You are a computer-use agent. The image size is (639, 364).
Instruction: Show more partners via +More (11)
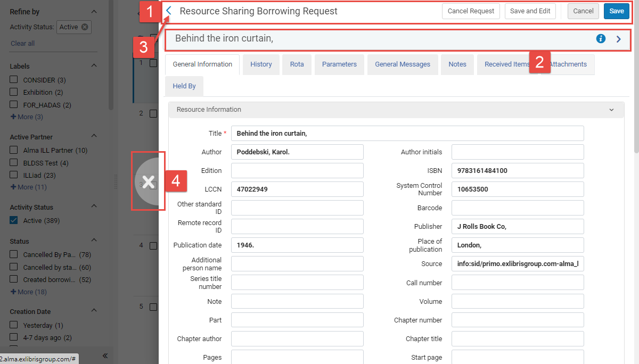coord(28,187)
